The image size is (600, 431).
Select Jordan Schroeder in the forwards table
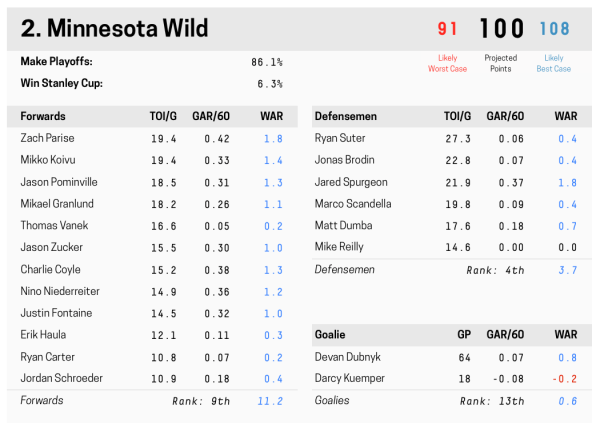[x=59, y=378]
